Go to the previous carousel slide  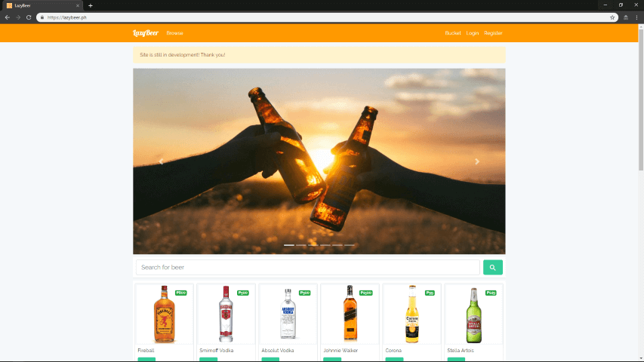coord(161,161)
